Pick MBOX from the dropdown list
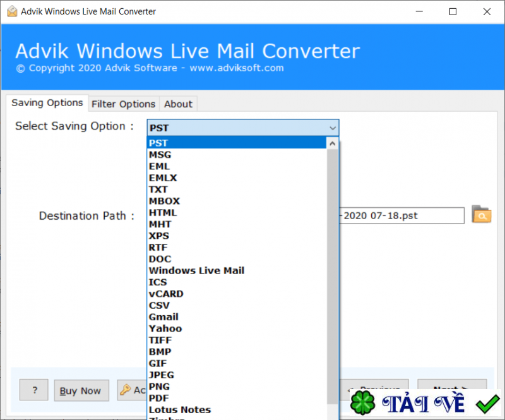 (x=237, y=201)
